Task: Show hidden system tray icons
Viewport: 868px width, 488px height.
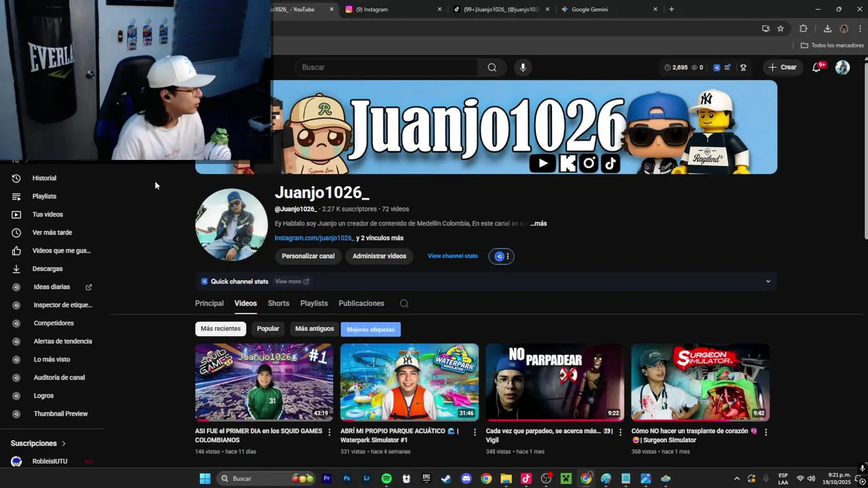Action: pyautogui.click(x=736, y=479)
